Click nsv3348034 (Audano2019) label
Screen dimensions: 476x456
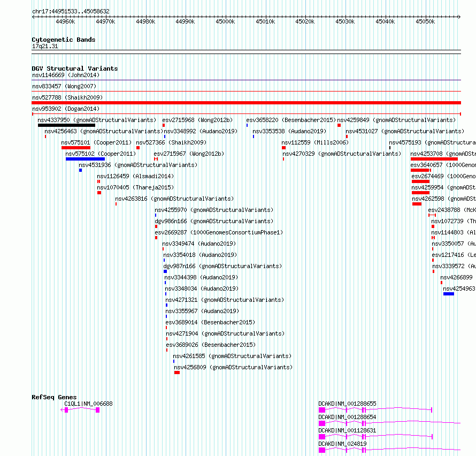202,288
